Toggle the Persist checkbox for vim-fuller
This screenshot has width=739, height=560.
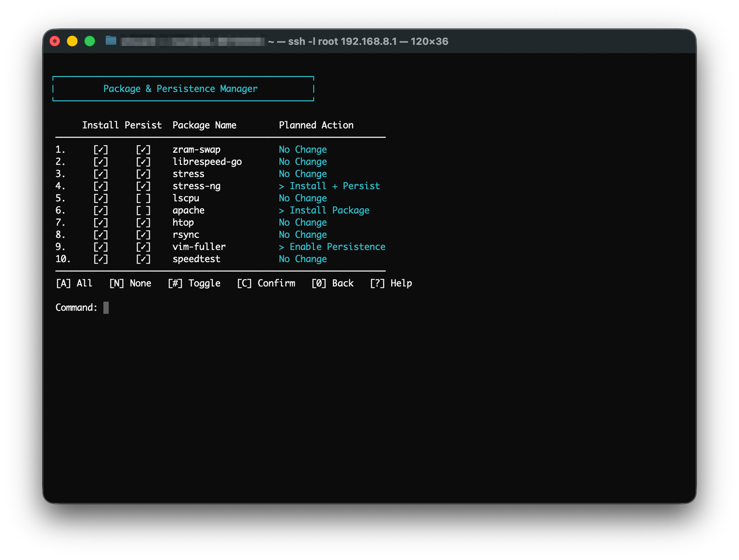pyautogui.click(x=143, y=247)
